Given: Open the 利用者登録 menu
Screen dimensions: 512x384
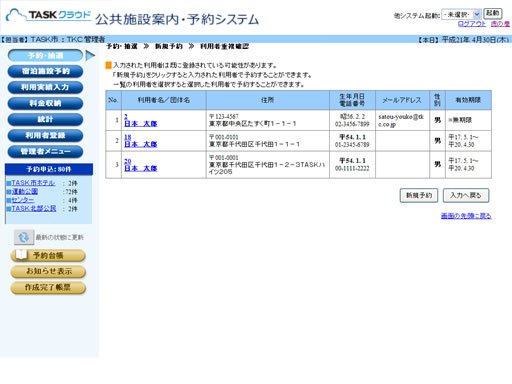Looking at the screenshot, I should pos(45,135).
